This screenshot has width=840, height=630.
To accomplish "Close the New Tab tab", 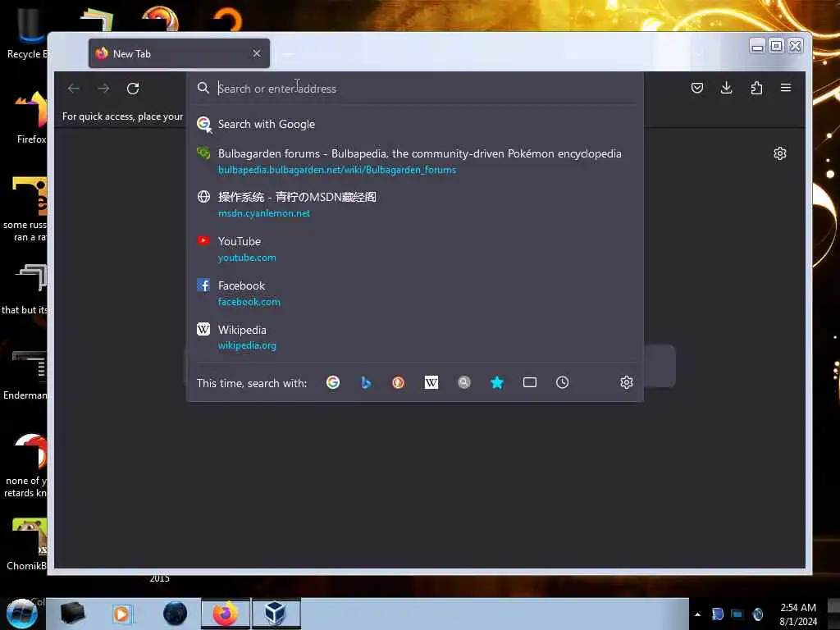I will 257,53.
